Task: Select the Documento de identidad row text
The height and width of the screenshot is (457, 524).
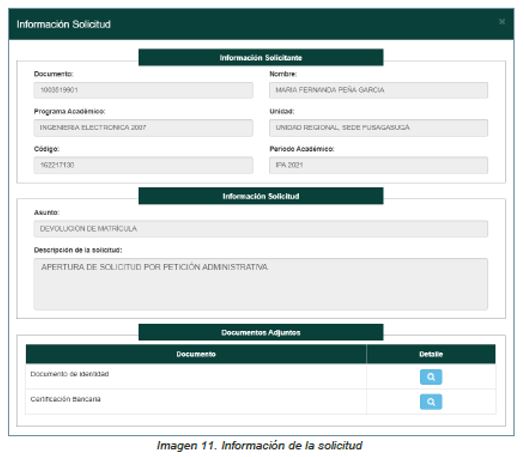Action: coord(70,374)
